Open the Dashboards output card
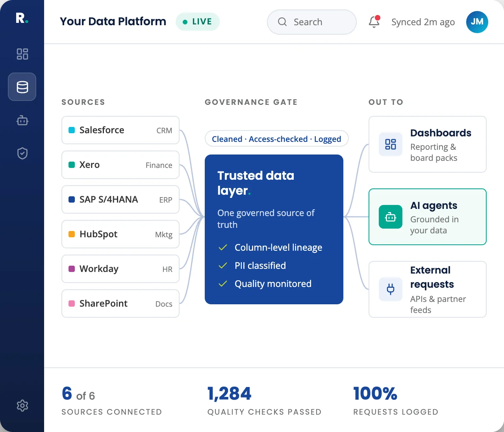 point(428,144)
